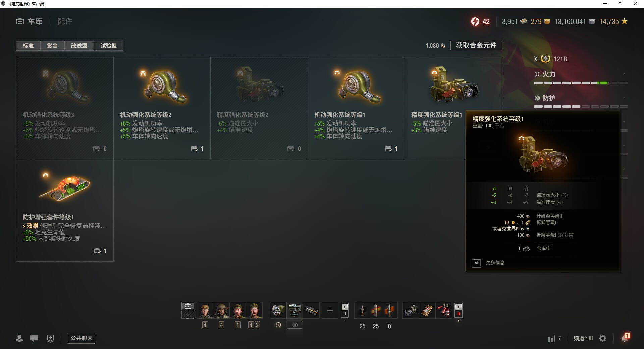Viewport: 644px width, 349px height.
Task: Select the fire extinguisher consumable icon
Action: (443, 310)
